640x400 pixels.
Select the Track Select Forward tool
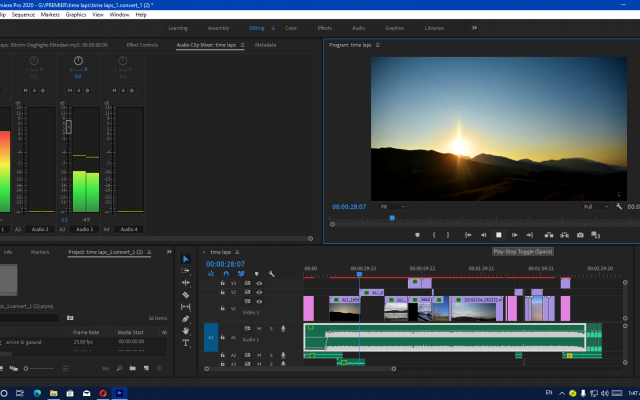[186, 271]
